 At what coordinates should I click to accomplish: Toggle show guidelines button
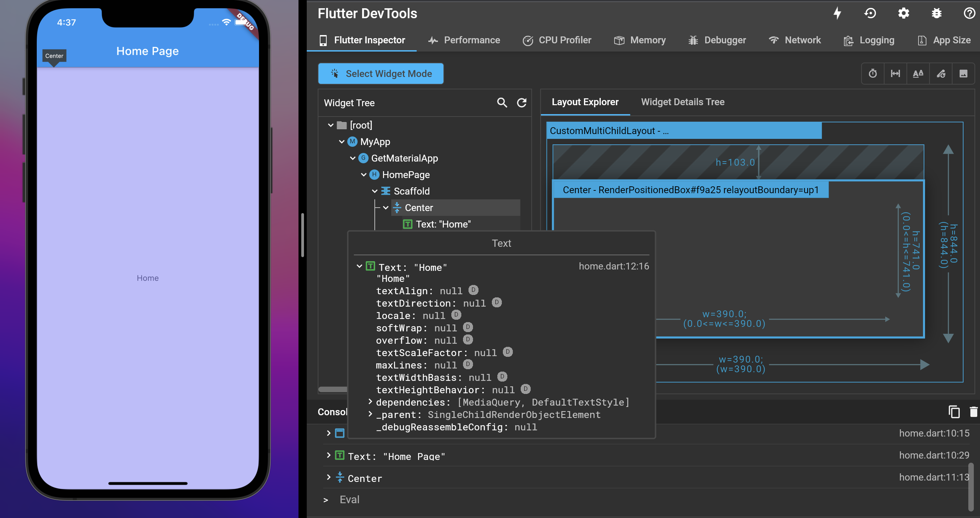(895, 74)
